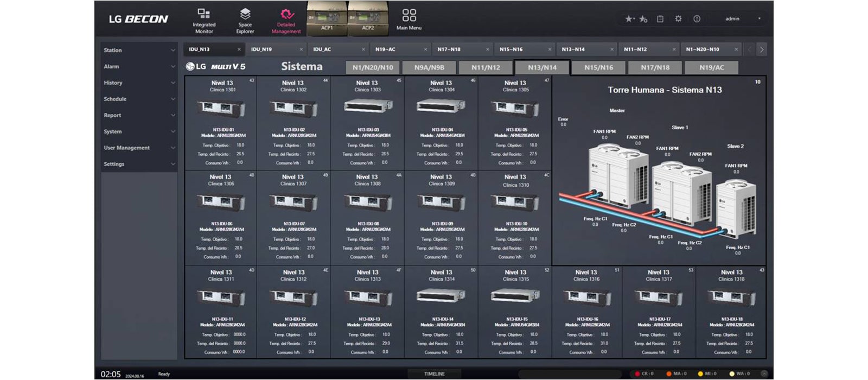Open the clipboard notes icon
The height and width of the screenshot is (380, 868).
click(660, 19)
